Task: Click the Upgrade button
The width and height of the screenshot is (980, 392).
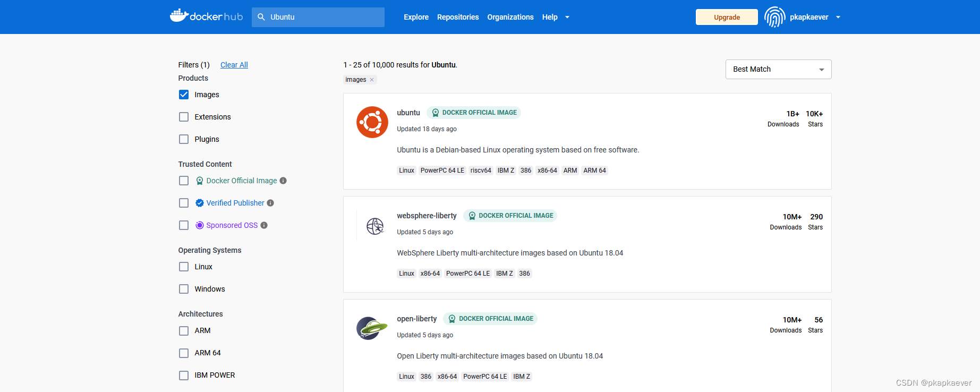Action: click(x=727, y=17)
